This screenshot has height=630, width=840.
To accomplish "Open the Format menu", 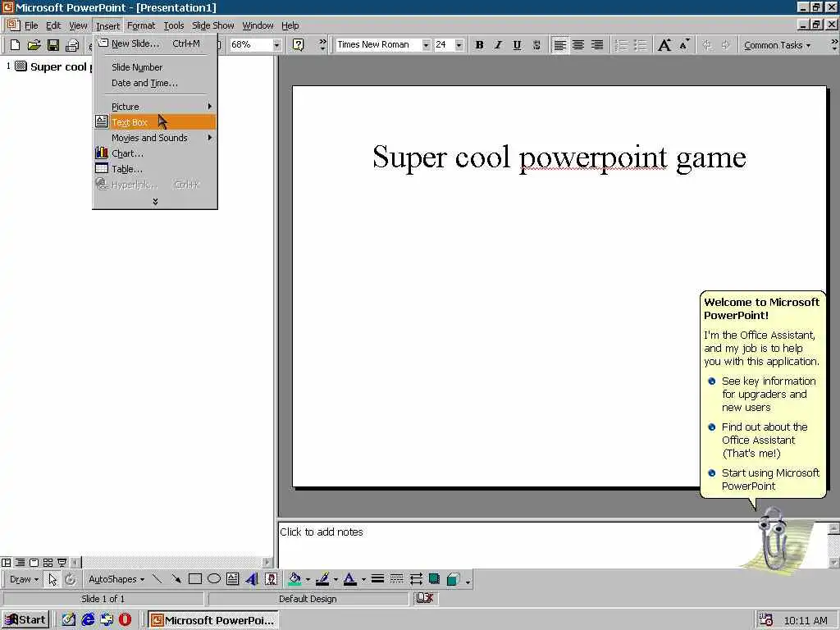I will (x=141, y=25).
